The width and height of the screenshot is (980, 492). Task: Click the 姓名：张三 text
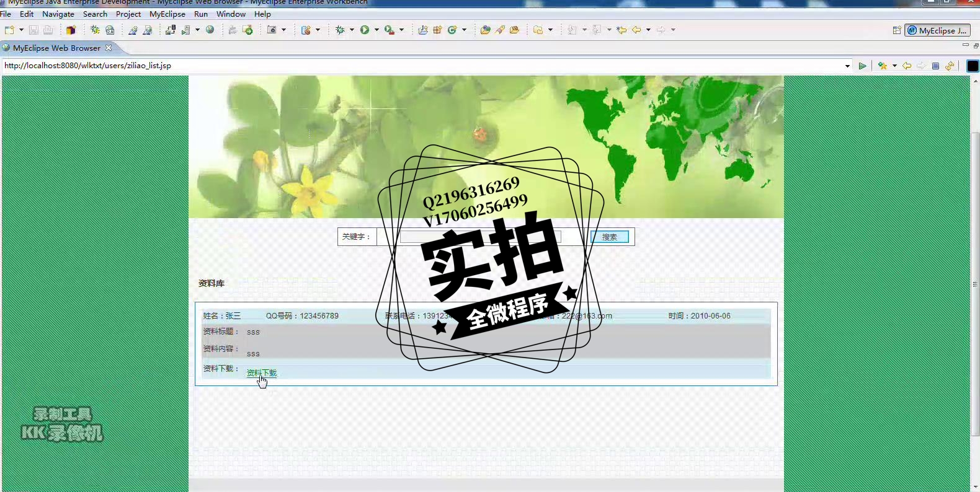[x=221, y=316]
